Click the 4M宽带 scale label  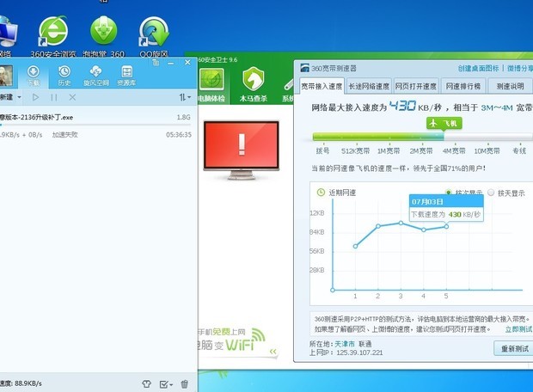[x=454, y=150]
